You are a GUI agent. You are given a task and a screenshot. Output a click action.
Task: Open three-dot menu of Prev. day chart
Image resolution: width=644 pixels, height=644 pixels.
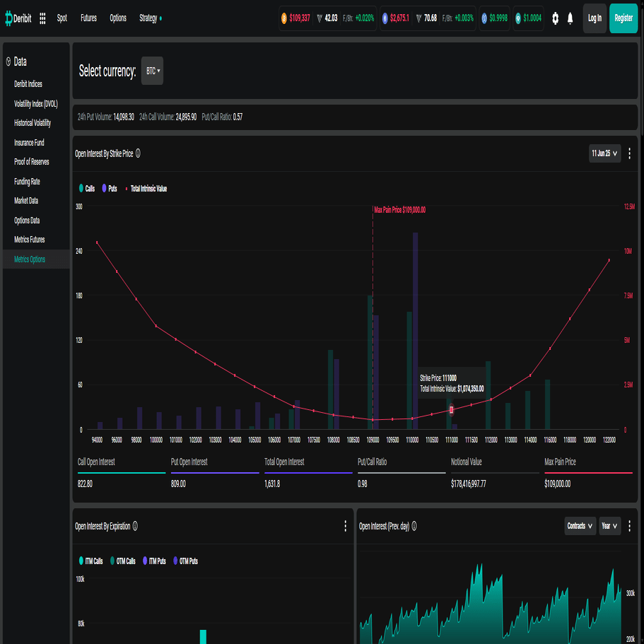[629, 526]
